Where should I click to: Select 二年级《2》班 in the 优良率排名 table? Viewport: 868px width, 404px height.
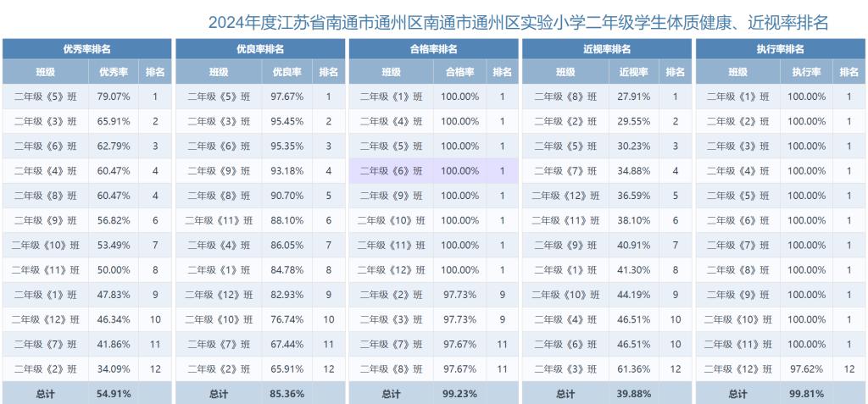tap(218, 369)
